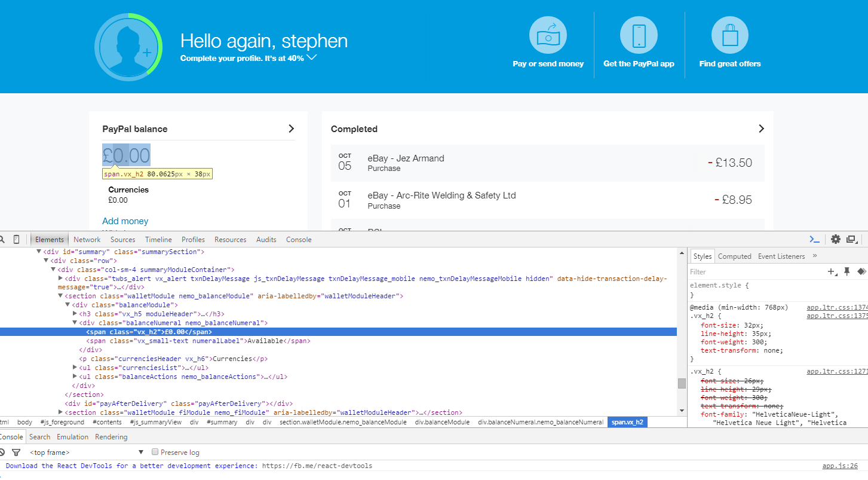
Task: Click the Get the PayPal app phone icon
Action: pyautogui.click(x=639, y=35)
